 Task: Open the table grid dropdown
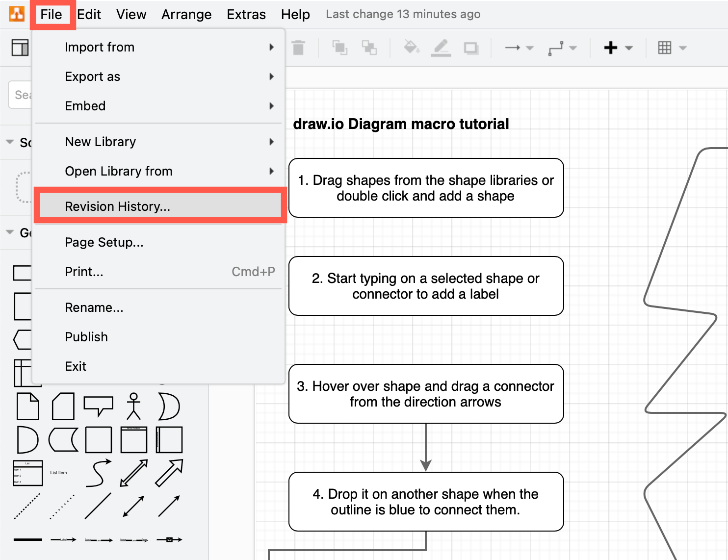tap(683, 48)
